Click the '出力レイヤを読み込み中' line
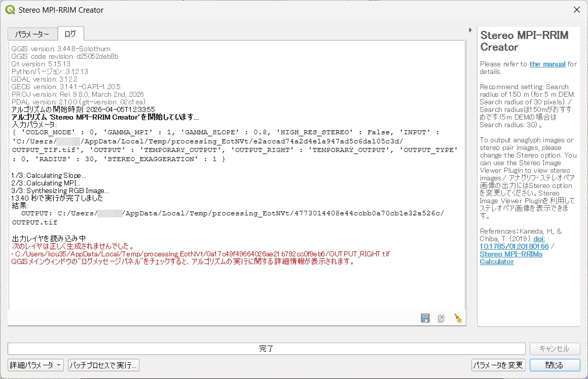This screenshot has height=379, width=588. [49, 239]
